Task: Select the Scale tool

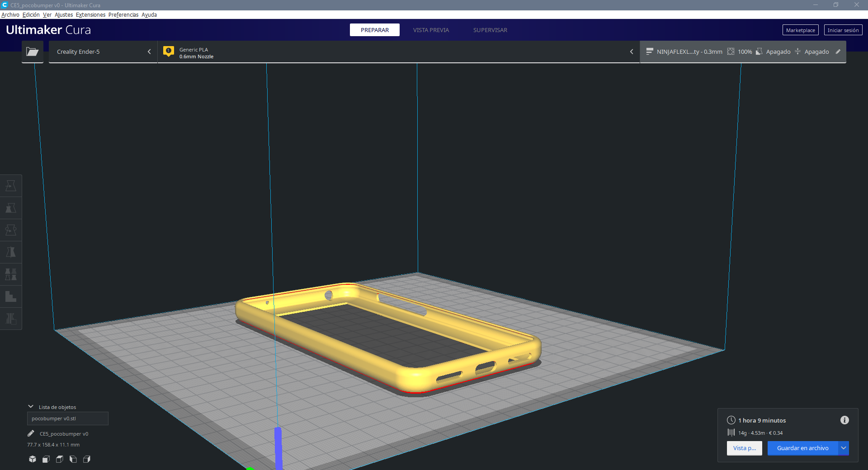Action: [x=11, y=208]
